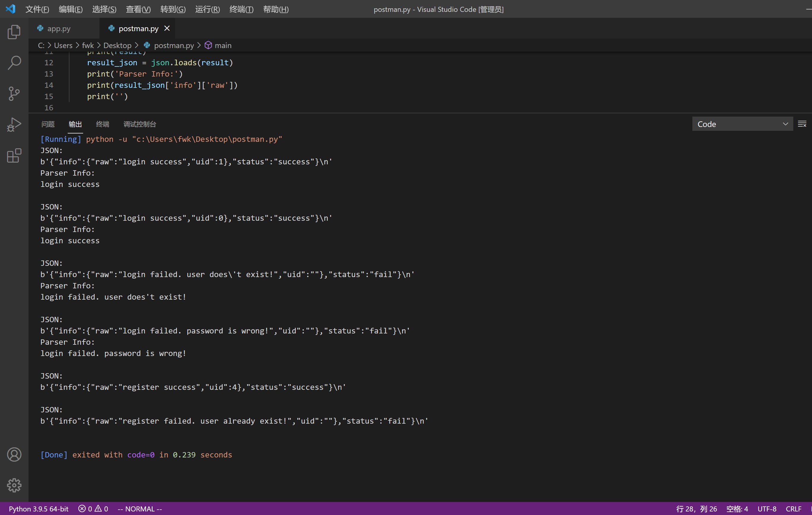Click the Python file icon on postman.py tab

click(111, 28)
